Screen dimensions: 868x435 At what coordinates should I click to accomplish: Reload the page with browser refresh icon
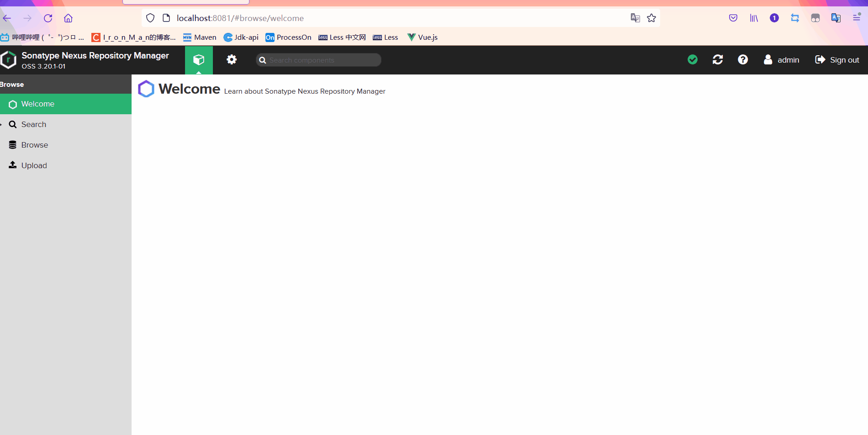pyautogui.click(x=48, y=18)
